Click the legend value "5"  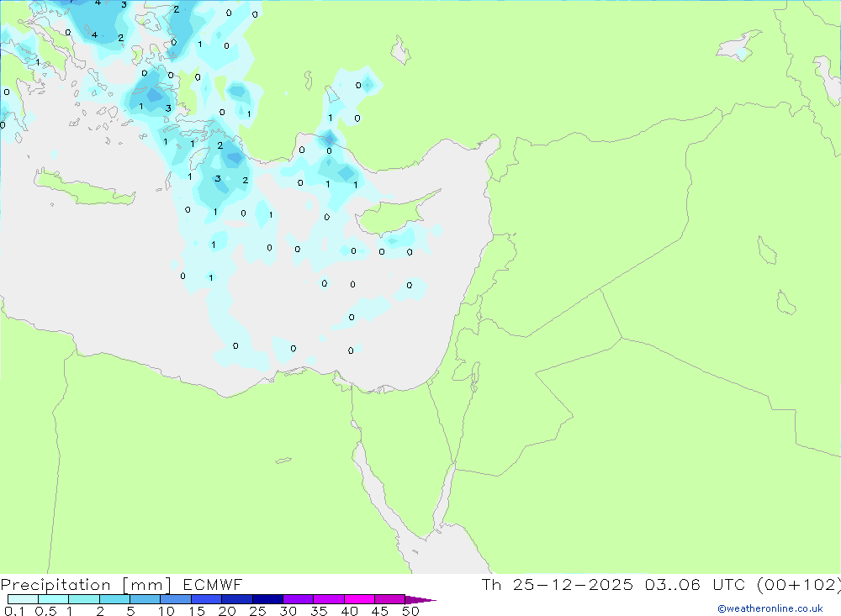coord(130,611)
